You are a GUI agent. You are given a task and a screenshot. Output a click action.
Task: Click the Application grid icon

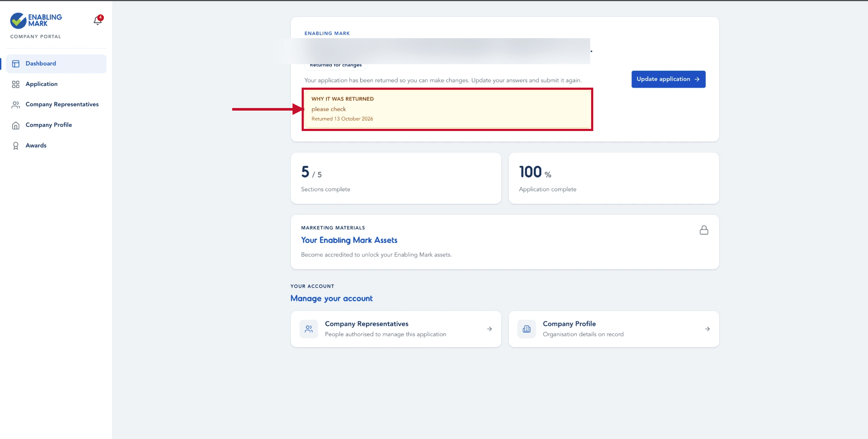click(x=16, y=84)
